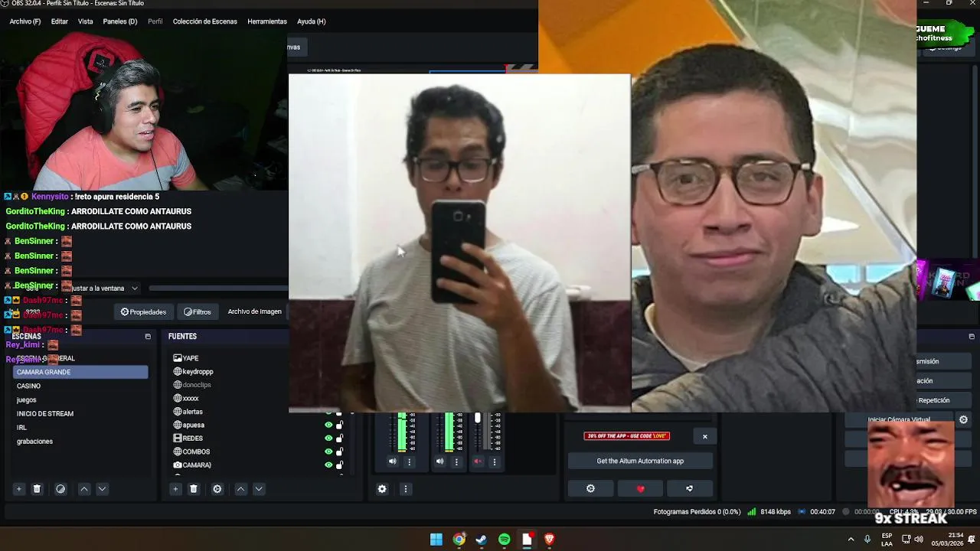This screenshot has width=980, height=551.
Task: Open the Vista menu
Action: point(86,21)
